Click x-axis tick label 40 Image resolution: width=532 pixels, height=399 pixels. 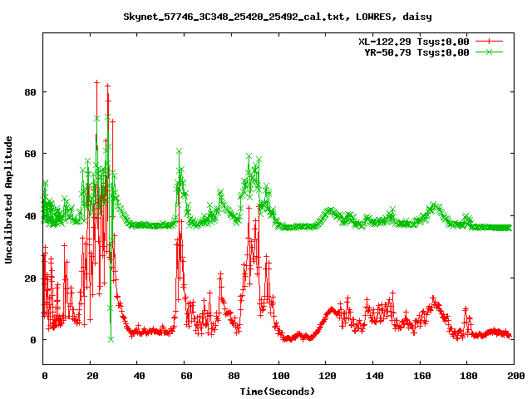coord(139,376)
